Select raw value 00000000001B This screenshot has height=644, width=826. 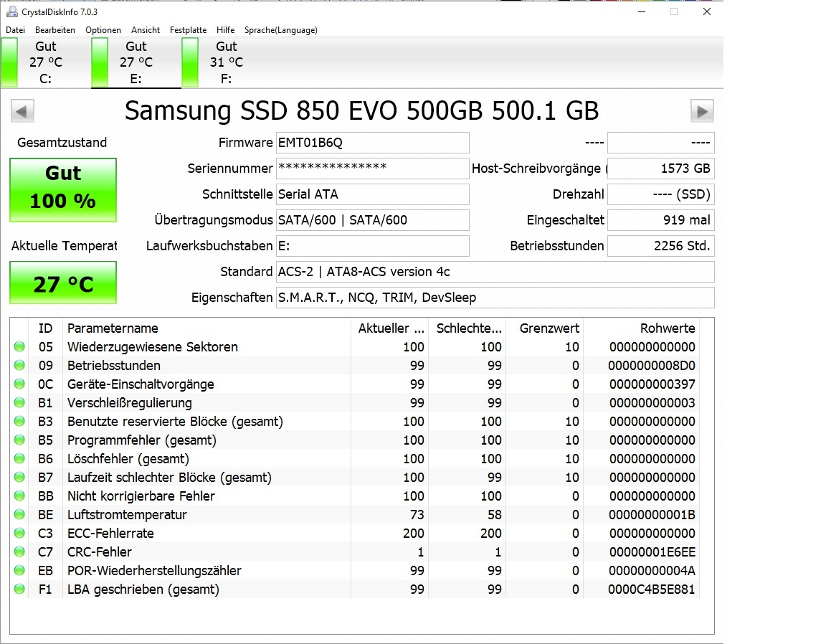click(x=652, y=515)
